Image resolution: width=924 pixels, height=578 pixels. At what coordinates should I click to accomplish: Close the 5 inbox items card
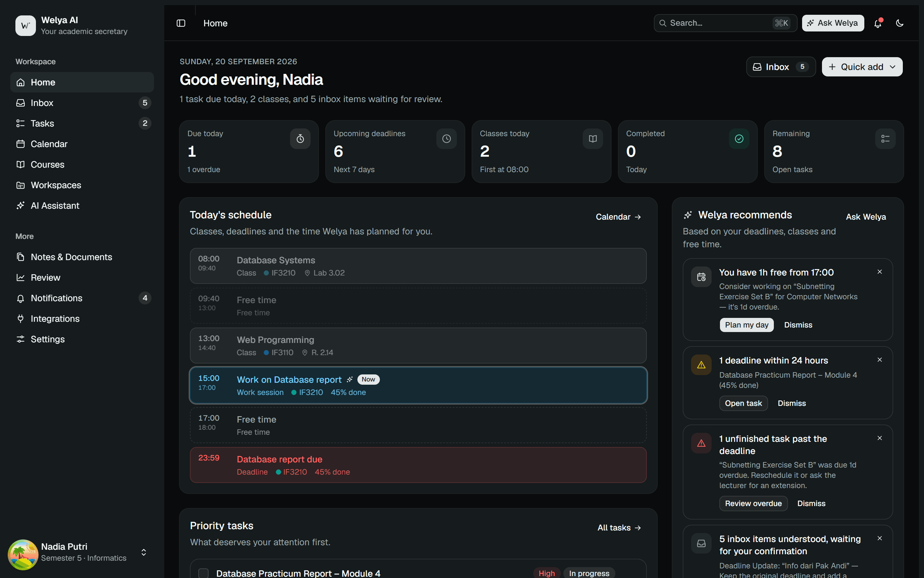point(880,538)
